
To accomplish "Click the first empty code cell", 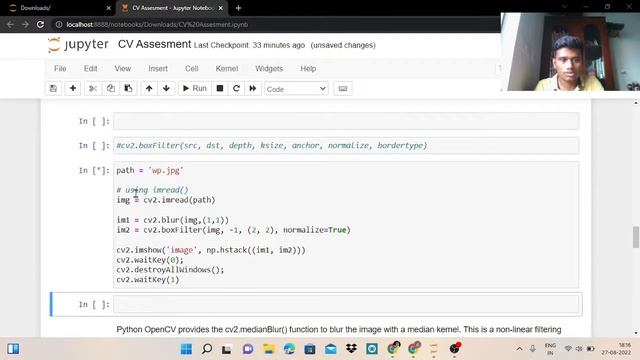I will (x=346, y=121).
